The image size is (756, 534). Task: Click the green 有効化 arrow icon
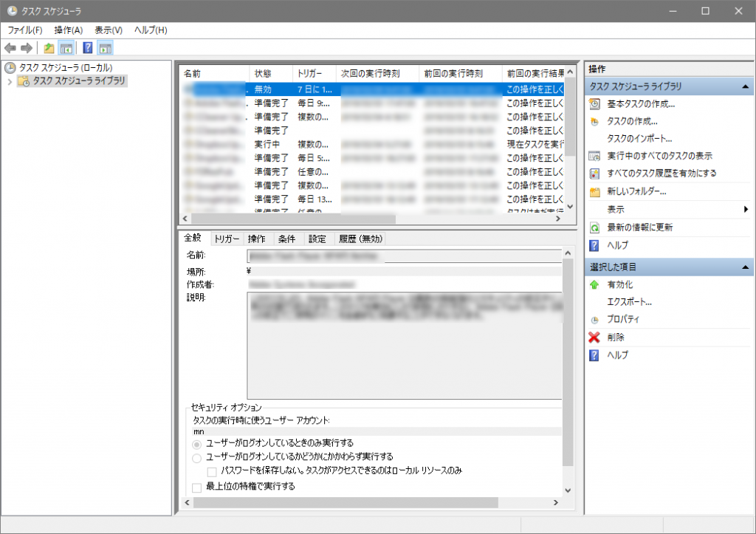(594, 284)
